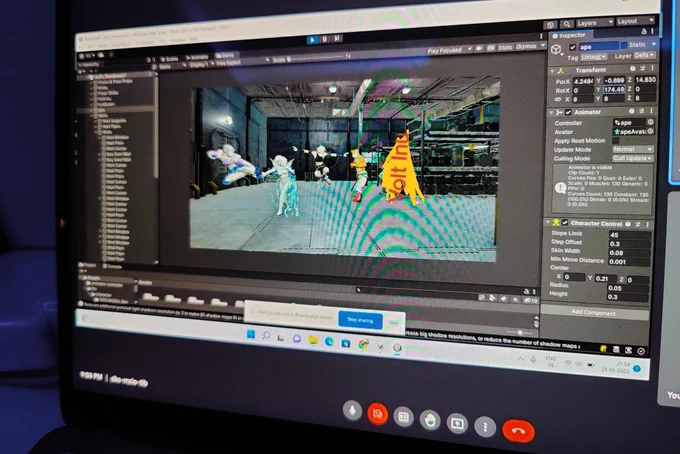Collapse the Transform component
This screenshot has width=680, height=454.
click(552, 71)
